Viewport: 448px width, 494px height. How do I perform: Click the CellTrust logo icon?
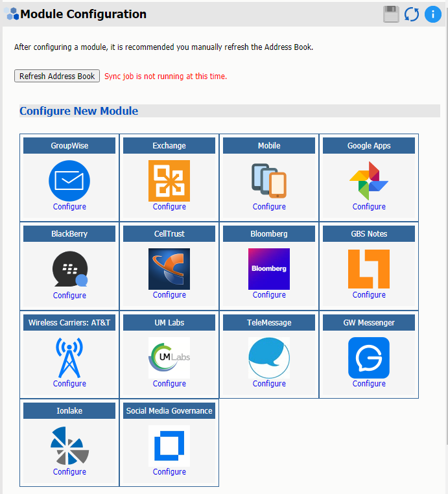coord(169,269)
